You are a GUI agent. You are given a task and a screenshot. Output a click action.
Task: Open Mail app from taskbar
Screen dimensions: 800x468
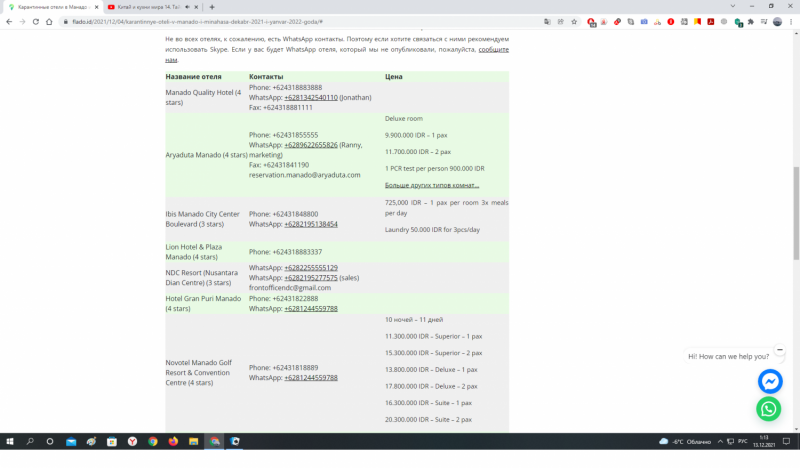pos(71,441)
